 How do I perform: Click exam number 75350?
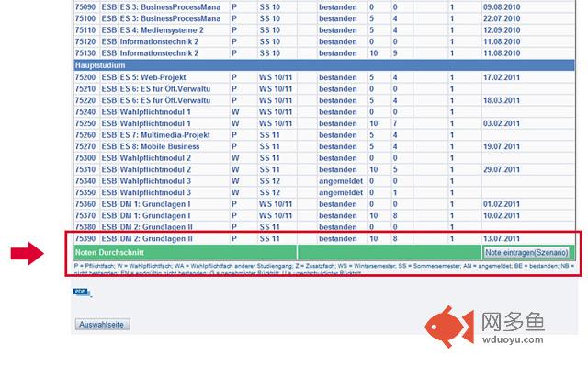[x=85, y=192]
